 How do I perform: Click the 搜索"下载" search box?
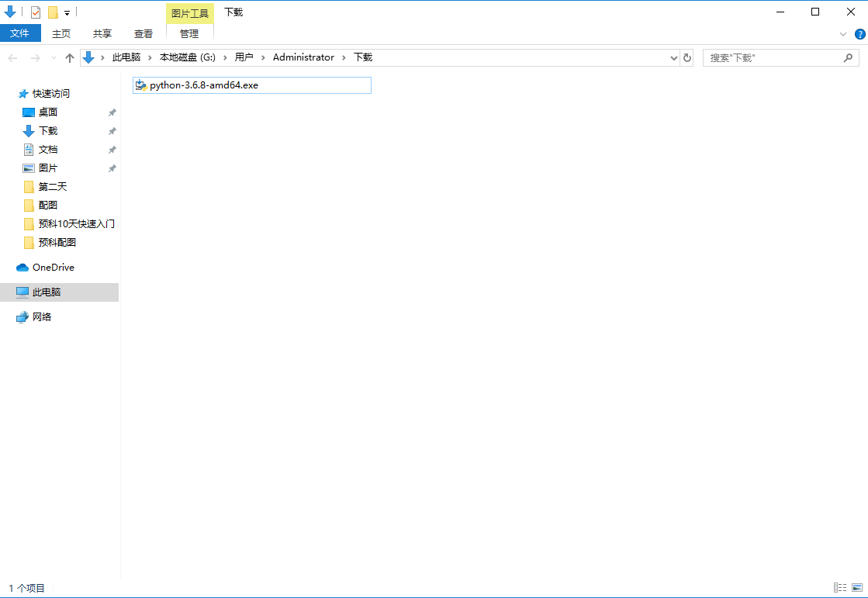pyautogui.click(x=772, y=58)
